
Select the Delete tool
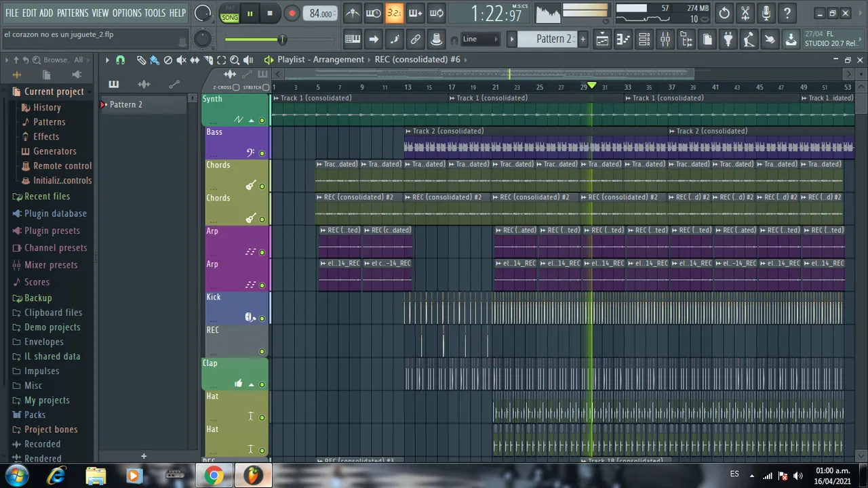click(x=168, y=60)
